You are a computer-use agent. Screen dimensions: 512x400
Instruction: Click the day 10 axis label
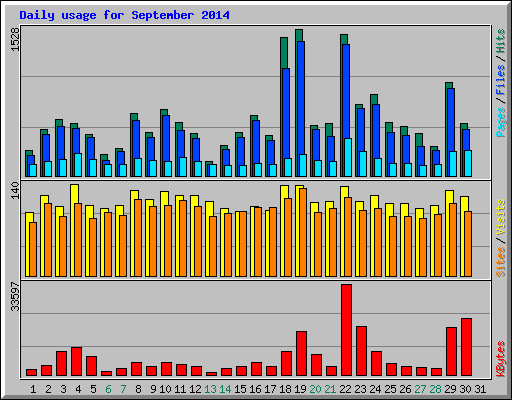click(165, 389)
